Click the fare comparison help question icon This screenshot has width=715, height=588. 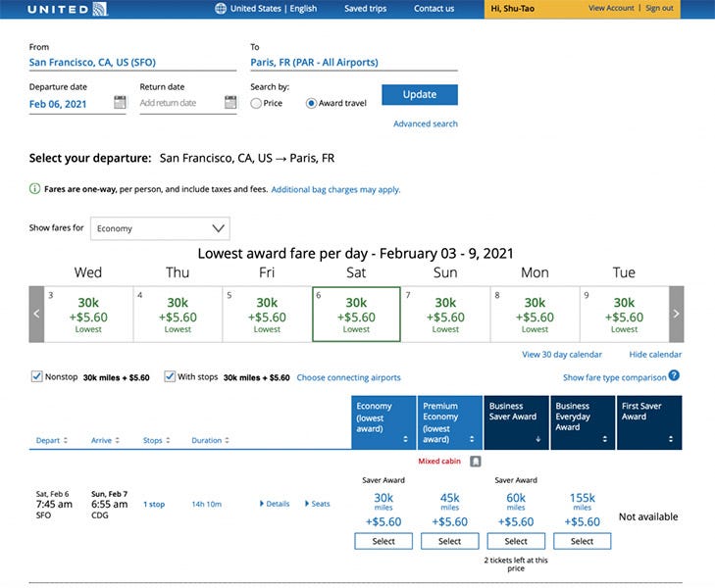pyautogui.click(x=674, y=375)
